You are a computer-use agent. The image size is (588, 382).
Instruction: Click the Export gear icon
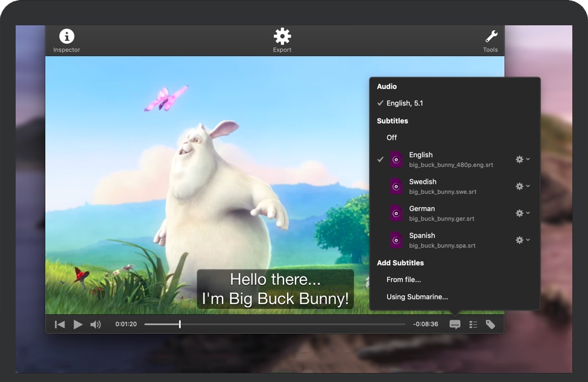(x=282, y=37)
